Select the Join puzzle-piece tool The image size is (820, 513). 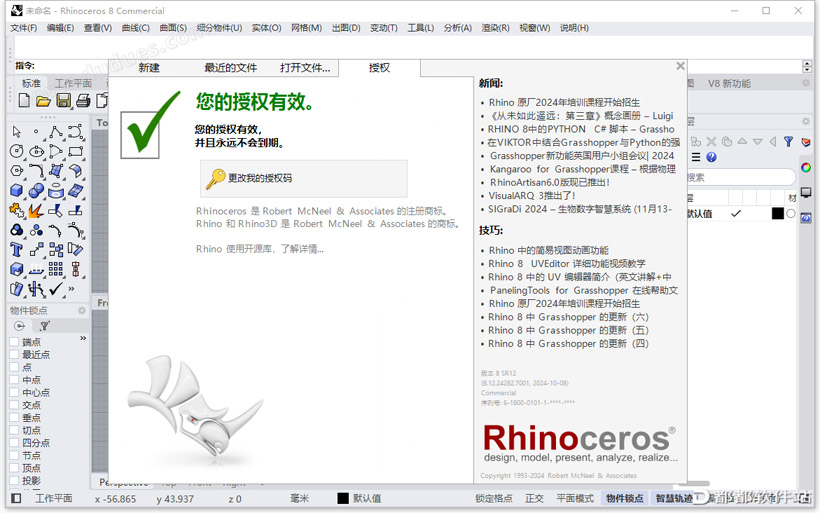click(17, 211)
